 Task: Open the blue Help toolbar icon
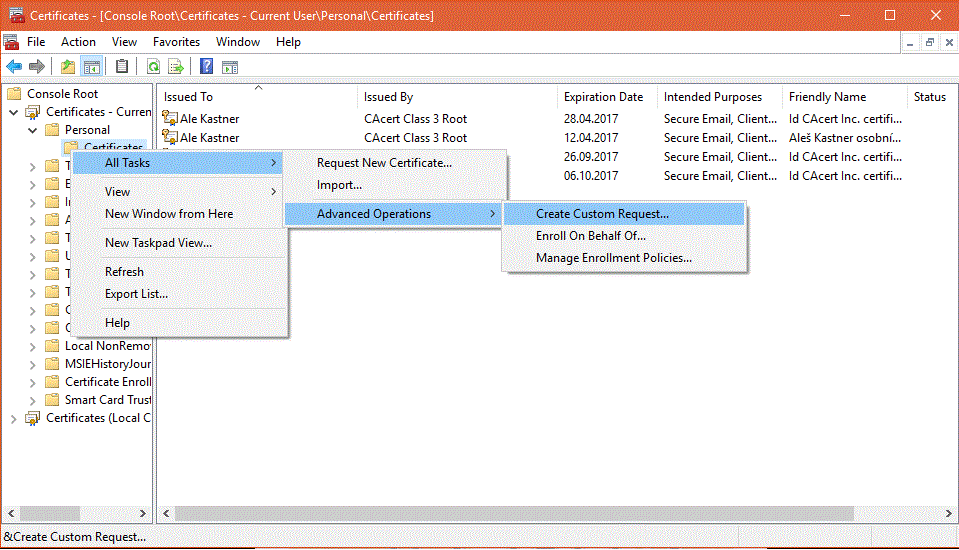click(206, 67)
